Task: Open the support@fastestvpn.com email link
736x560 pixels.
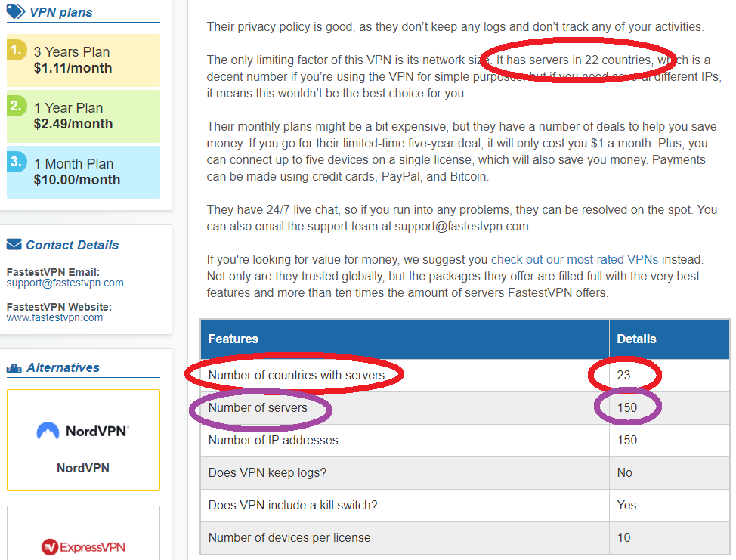Action: tap(65, 283)
